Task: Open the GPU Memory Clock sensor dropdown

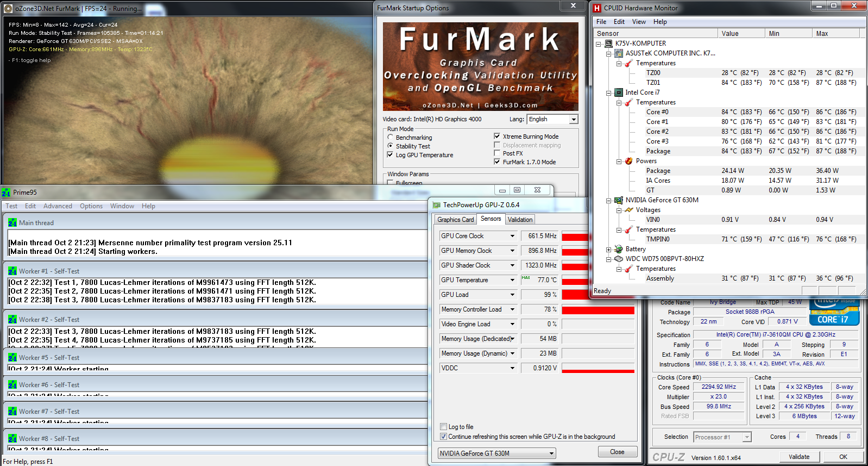Action: 512,251
